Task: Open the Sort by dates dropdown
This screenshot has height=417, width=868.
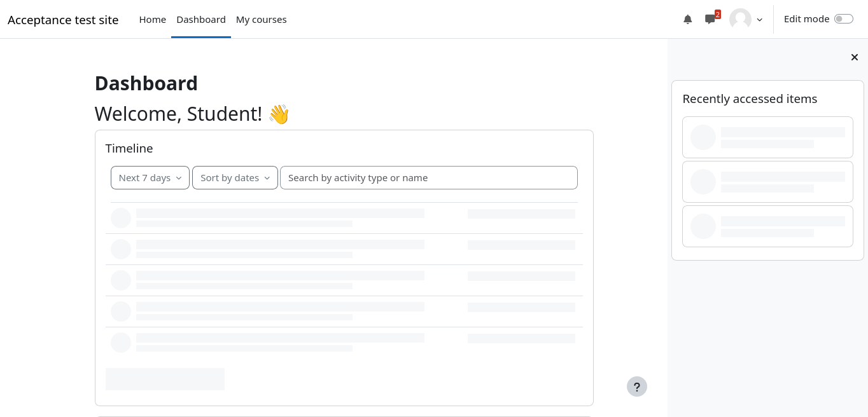Action: [x=235, y=178]
